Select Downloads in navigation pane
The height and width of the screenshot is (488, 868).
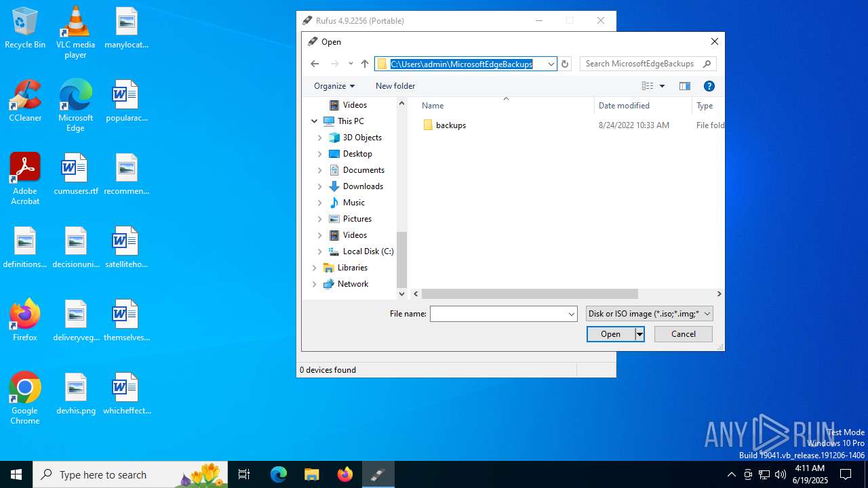(363, 186)
